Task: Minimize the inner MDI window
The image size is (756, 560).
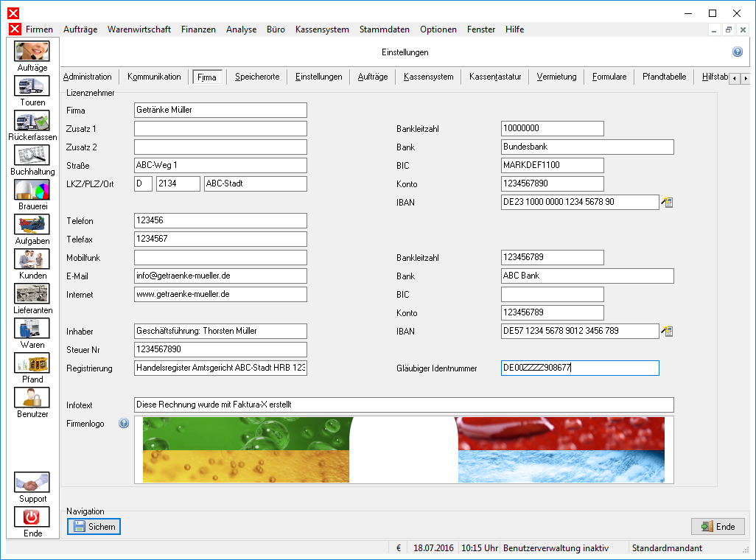Action: pyautogui.click(x=714, y=30)
